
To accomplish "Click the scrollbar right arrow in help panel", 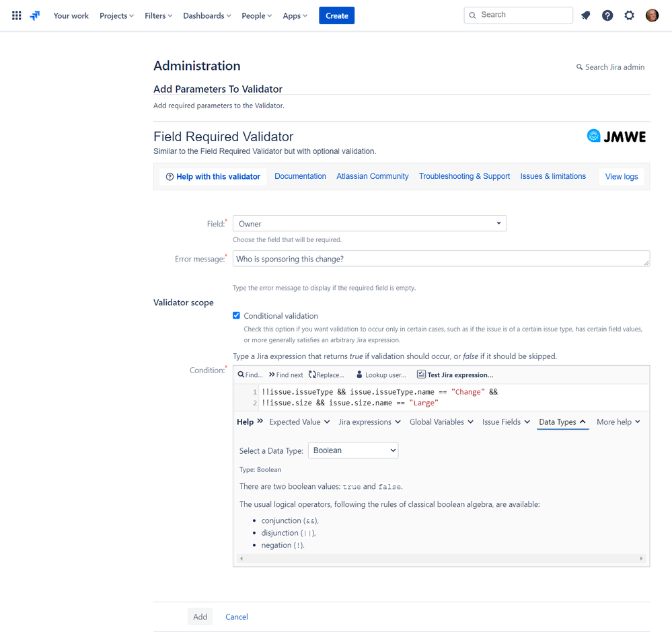I will pos(641,558).
